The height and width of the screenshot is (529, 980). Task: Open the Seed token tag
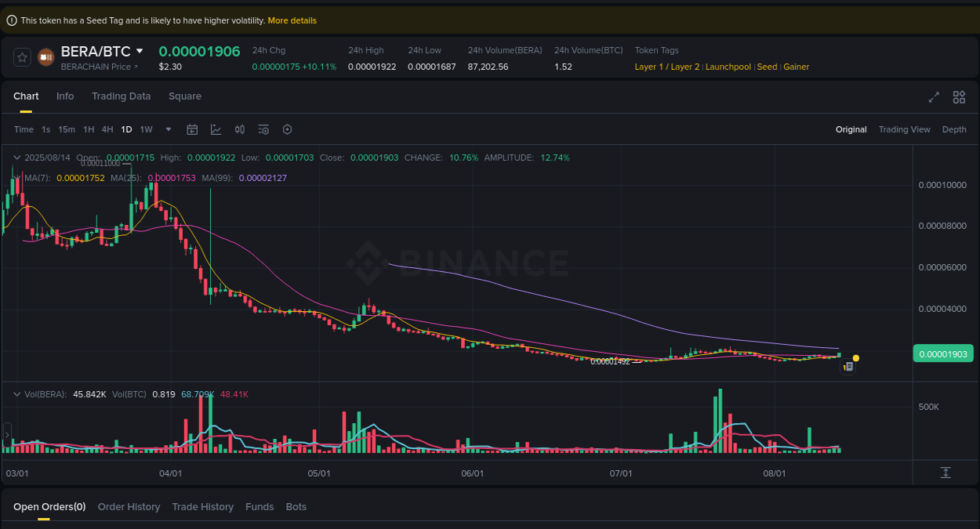pos(768,67)
